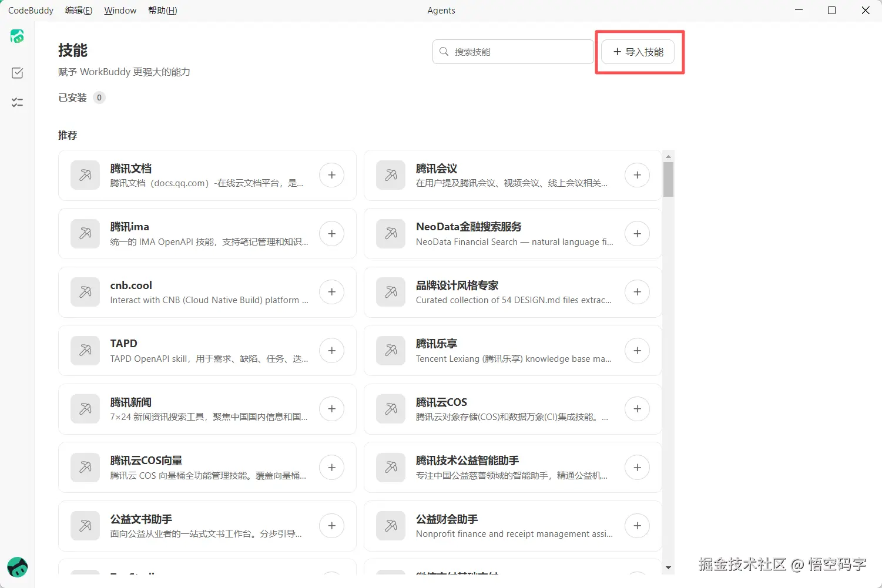Open the 腾讯文档 skill title
Screen dimensions: 882x588
pyautogui.click(x=131, y=169)
